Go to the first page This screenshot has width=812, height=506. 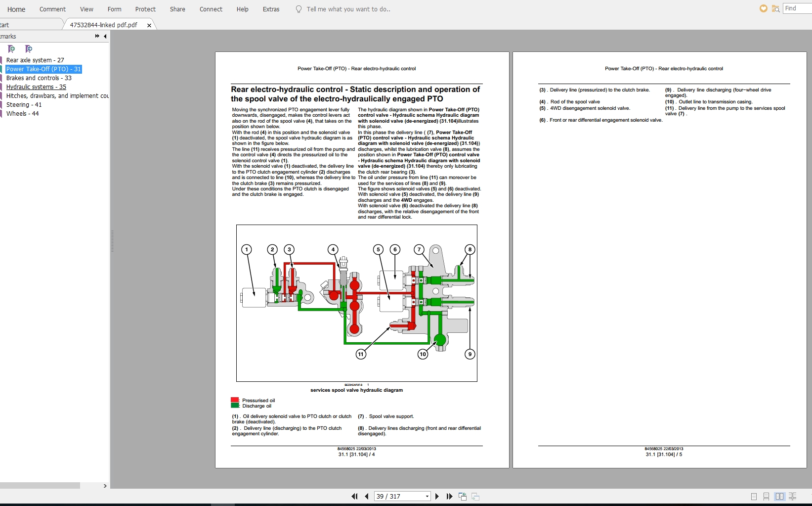pos(354,496)
